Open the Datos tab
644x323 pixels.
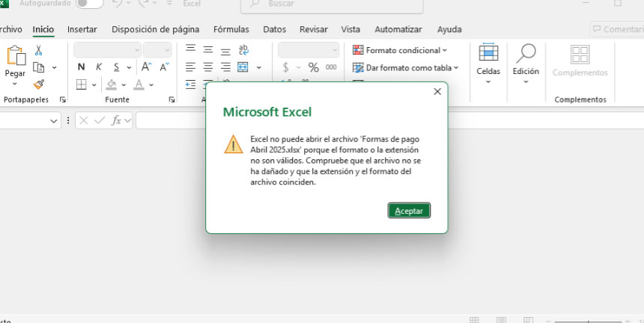(x=274, y=29)
